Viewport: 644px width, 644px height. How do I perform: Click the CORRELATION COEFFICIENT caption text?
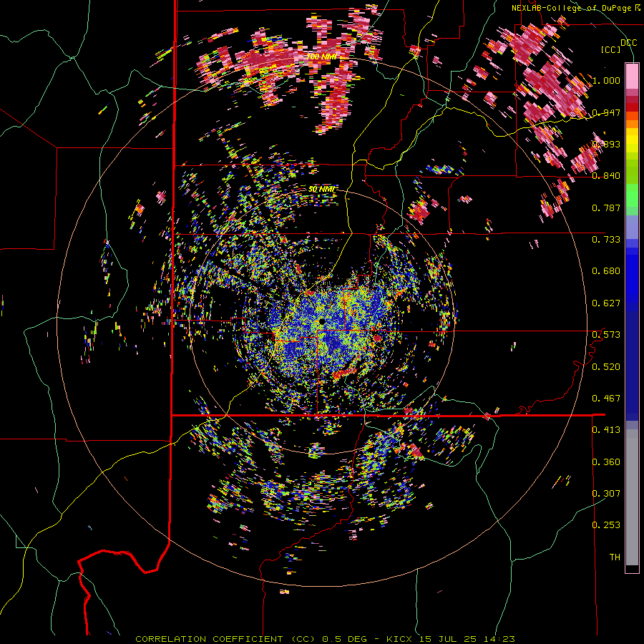[x=209, y=639]
